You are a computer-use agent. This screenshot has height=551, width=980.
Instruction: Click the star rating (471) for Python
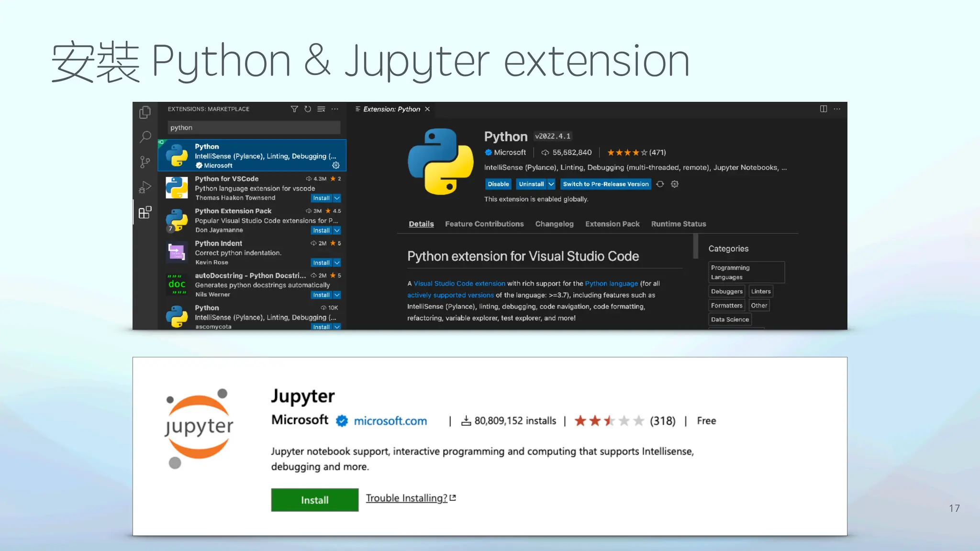coord(636,153)
